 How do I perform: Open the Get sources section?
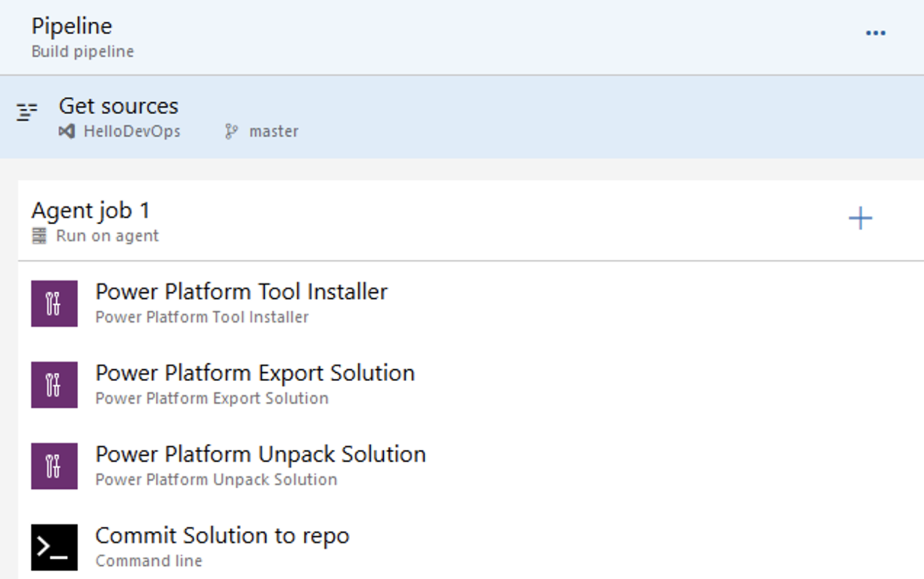point(119,106)
